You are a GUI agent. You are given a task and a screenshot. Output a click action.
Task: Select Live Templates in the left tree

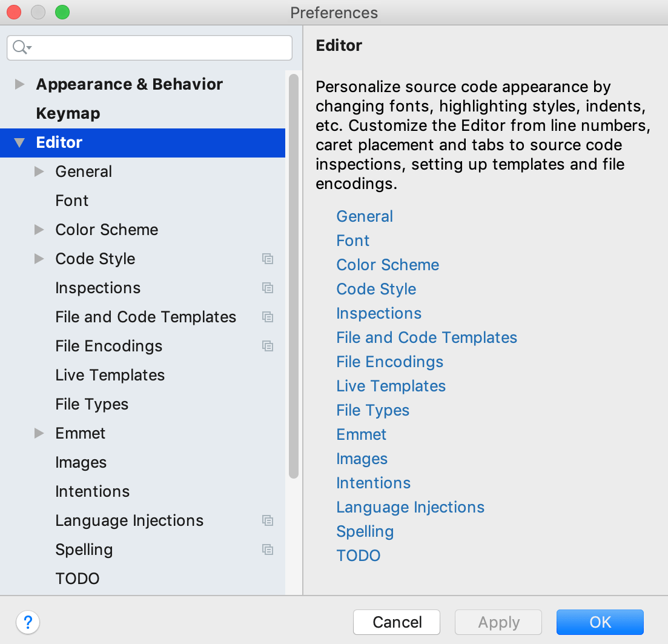[110, 375]
